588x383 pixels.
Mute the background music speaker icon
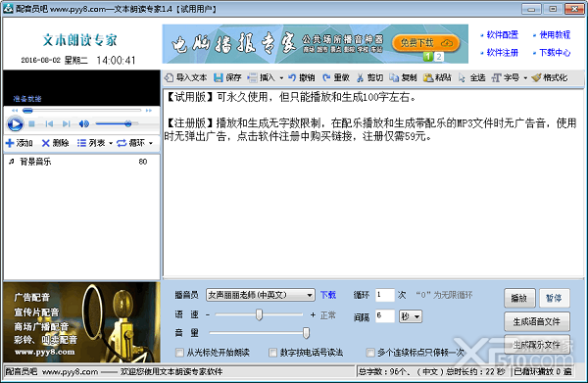(84, 123)
